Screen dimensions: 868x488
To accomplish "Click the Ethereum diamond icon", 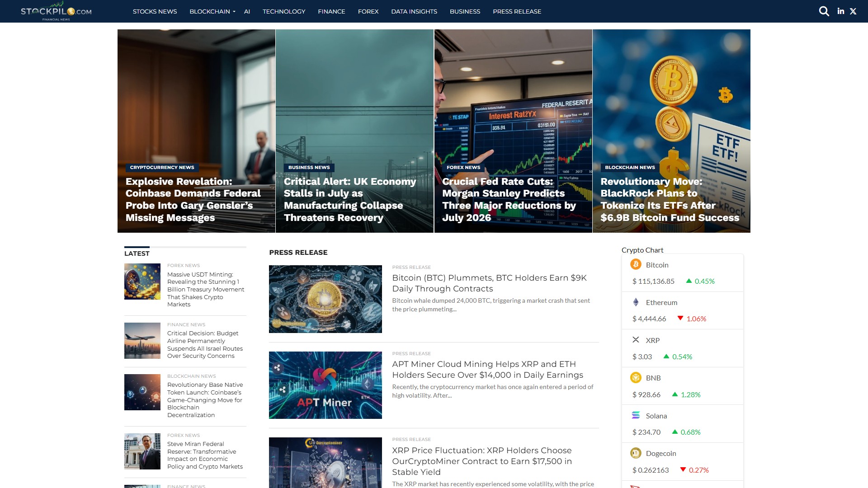I will (x=636, y=302).
